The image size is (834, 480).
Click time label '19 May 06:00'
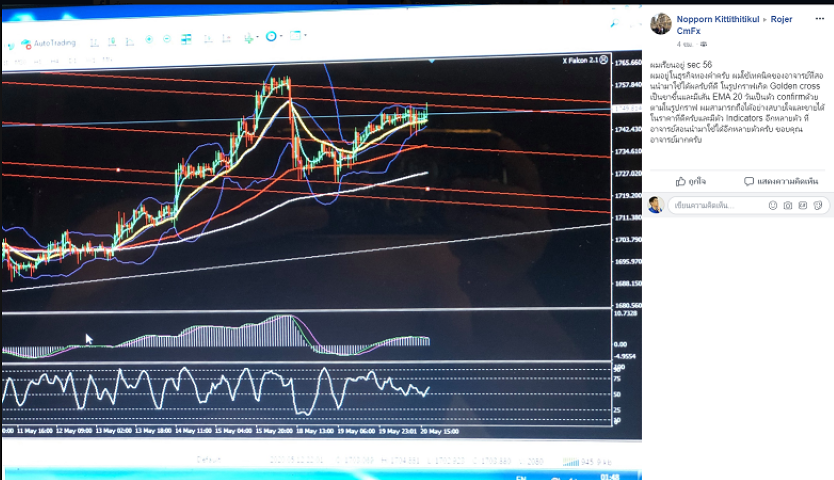[x=356, y=431]
